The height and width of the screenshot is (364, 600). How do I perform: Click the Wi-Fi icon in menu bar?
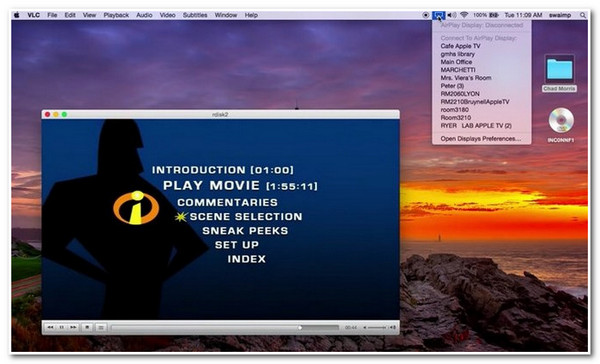click(x=464, y=15)
